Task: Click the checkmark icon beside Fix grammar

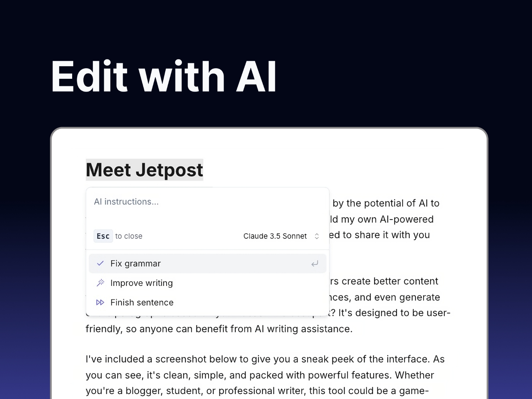Action: (100, 263)
